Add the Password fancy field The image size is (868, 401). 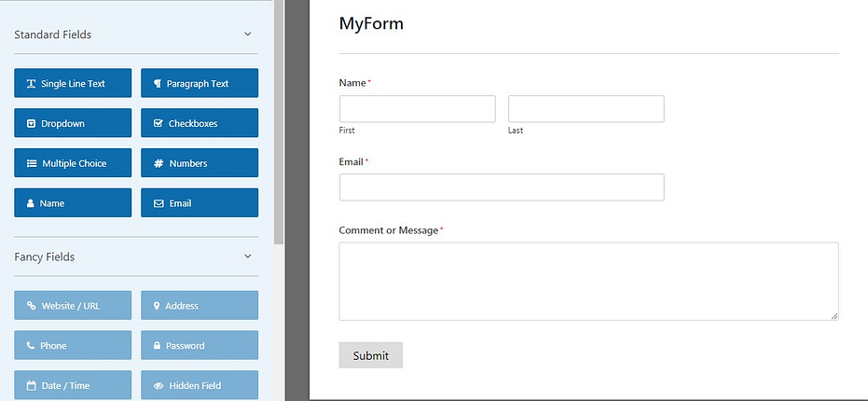200,345
